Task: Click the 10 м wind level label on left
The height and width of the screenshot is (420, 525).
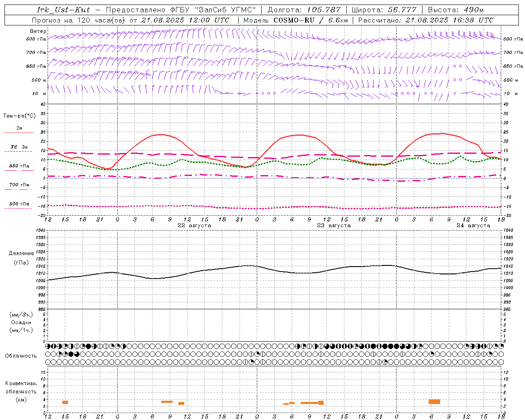Action: [39, 94]
